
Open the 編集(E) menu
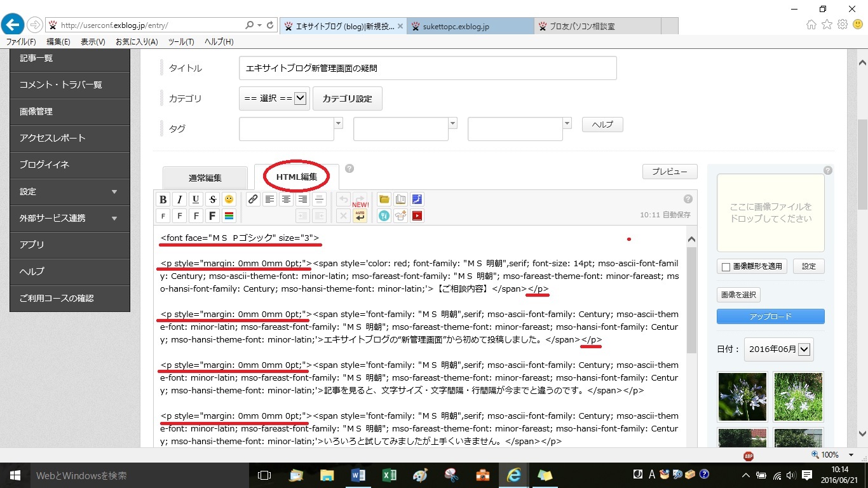click(58, 42)
